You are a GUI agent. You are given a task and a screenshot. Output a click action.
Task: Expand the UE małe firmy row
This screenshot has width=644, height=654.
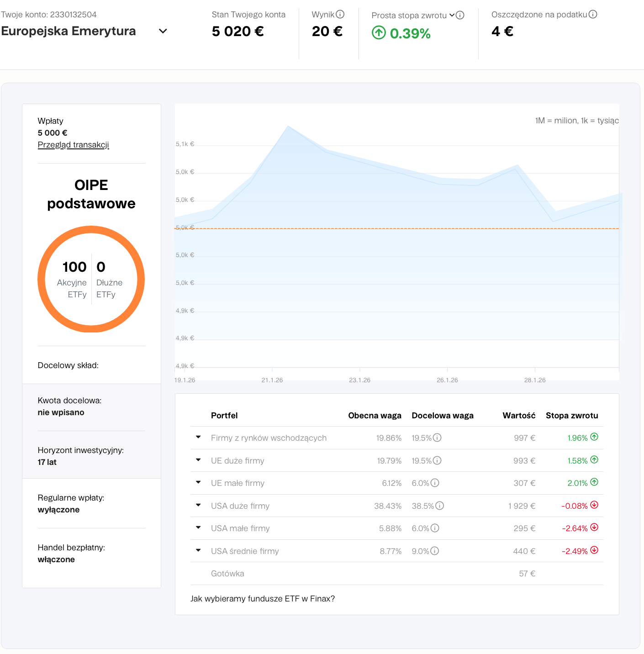point(198,483)
